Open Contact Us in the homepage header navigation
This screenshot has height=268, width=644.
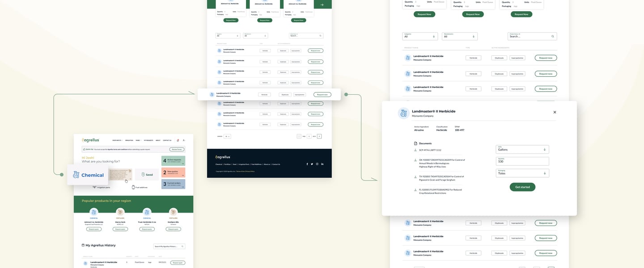point(167,140)
